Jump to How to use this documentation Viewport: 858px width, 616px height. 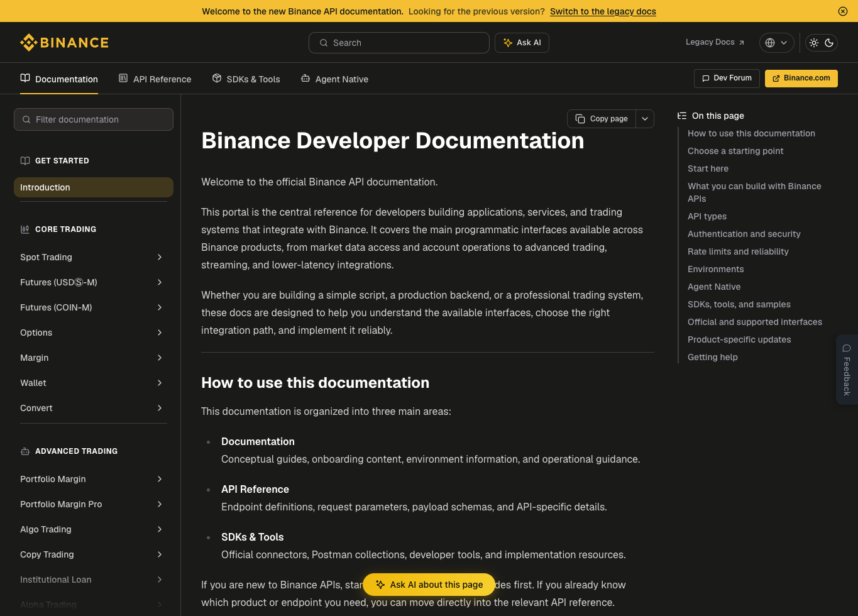[x=751, y=133]
